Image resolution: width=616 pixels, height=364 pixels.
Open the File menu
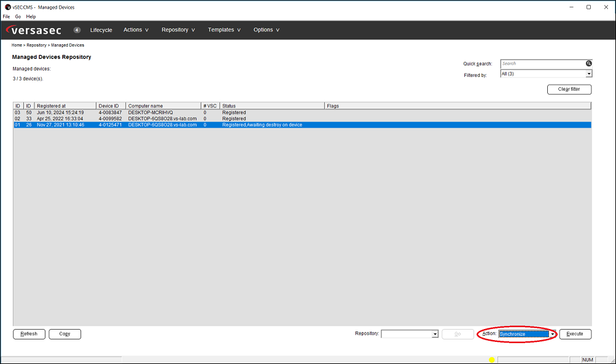click(6, 17)
